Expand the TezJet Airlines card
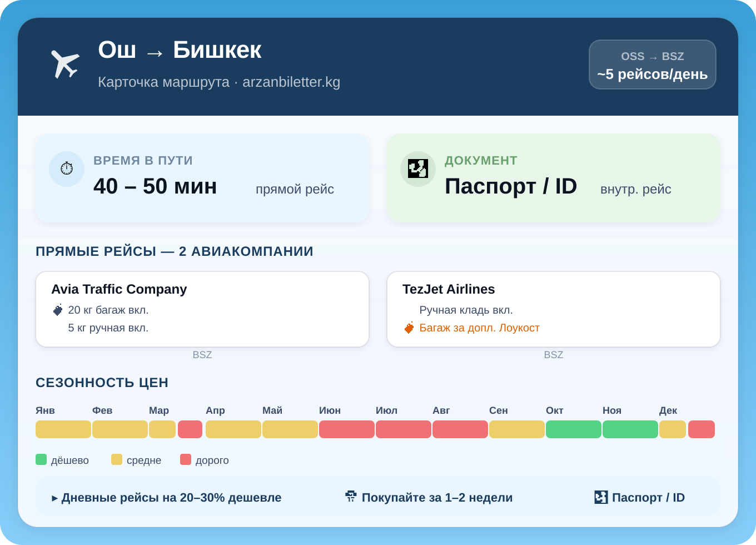This screenshot has width=756, height=545. tap(554, 309)
